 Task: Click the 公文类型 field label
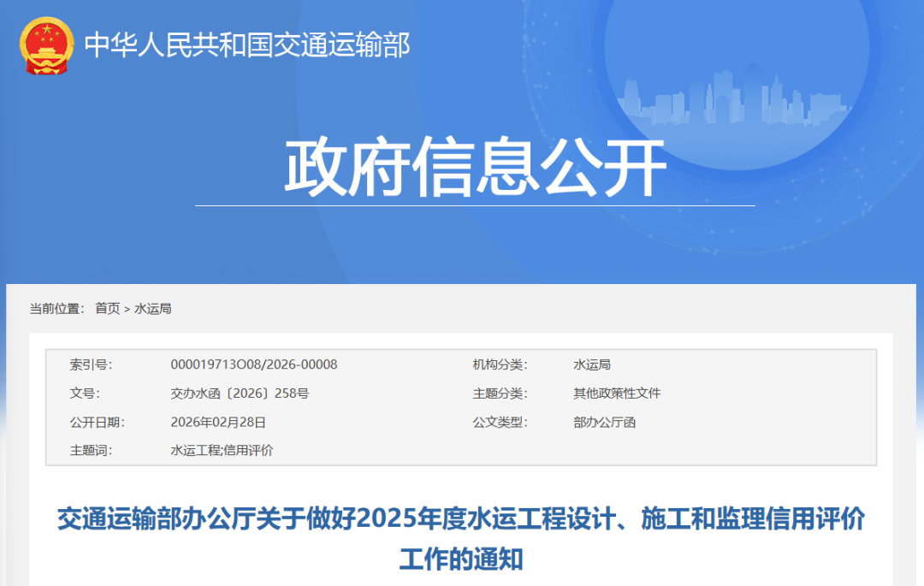500,422
